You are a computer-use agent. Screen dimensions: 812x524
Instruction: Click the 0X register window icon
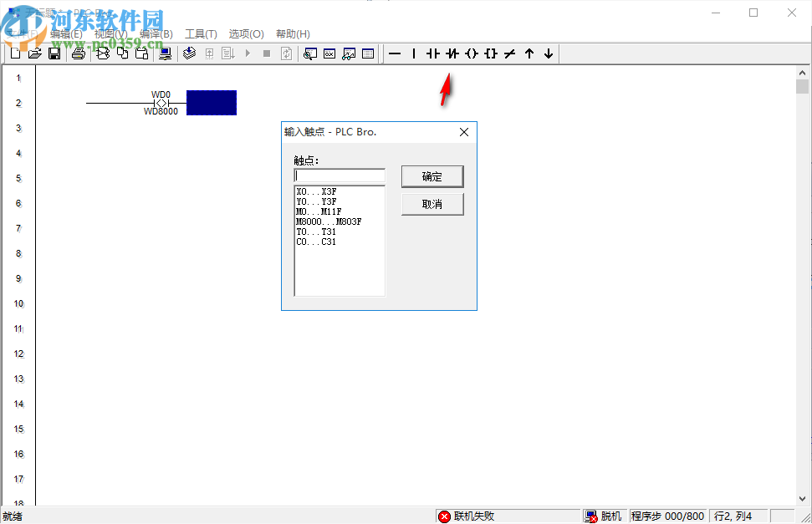[x=329, y=53]
